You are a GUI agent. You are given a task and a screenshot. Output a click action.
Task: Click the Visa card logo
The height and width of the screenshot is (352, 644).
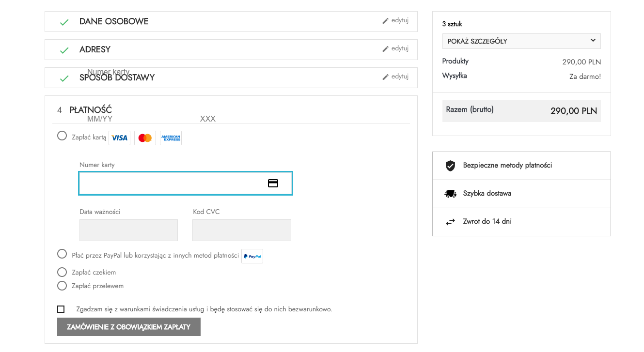pyautogui.click(x=119, y=138)
